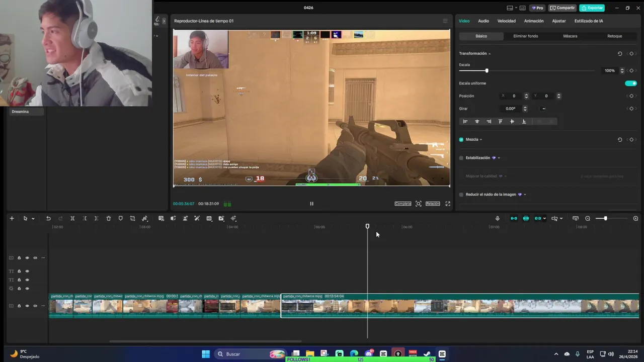The height and width of the screenshot is (362, 644).
Task: Toggle the Escala uniforme switch
Action: pos(631,83)
